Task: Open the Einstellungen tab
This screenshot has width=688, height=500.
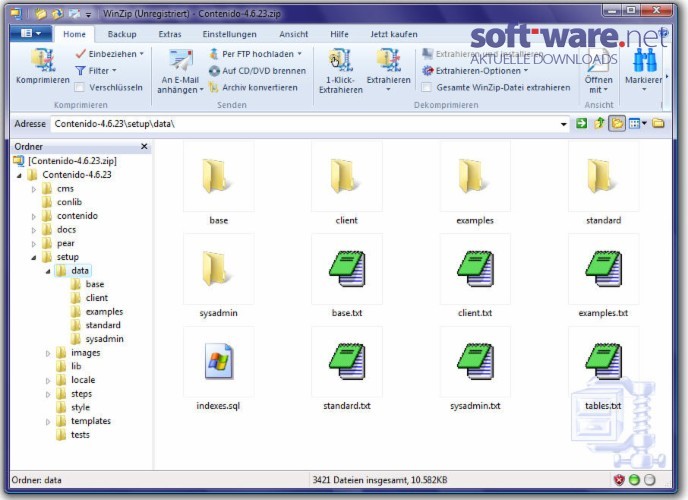Action: tap(229, 34)
